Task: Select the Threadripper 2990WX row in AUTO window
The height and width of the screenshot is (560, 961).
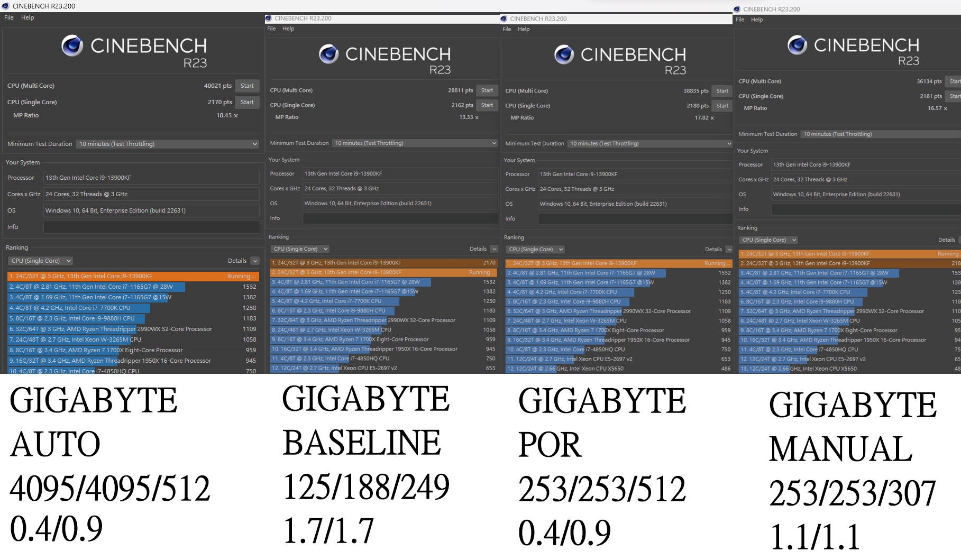Action: pos(133,329)
